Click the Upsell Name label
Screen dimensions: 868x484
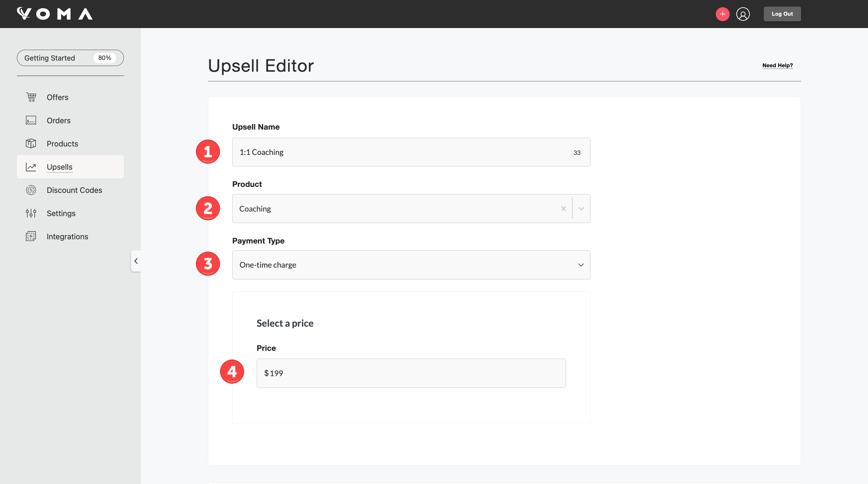256,127
